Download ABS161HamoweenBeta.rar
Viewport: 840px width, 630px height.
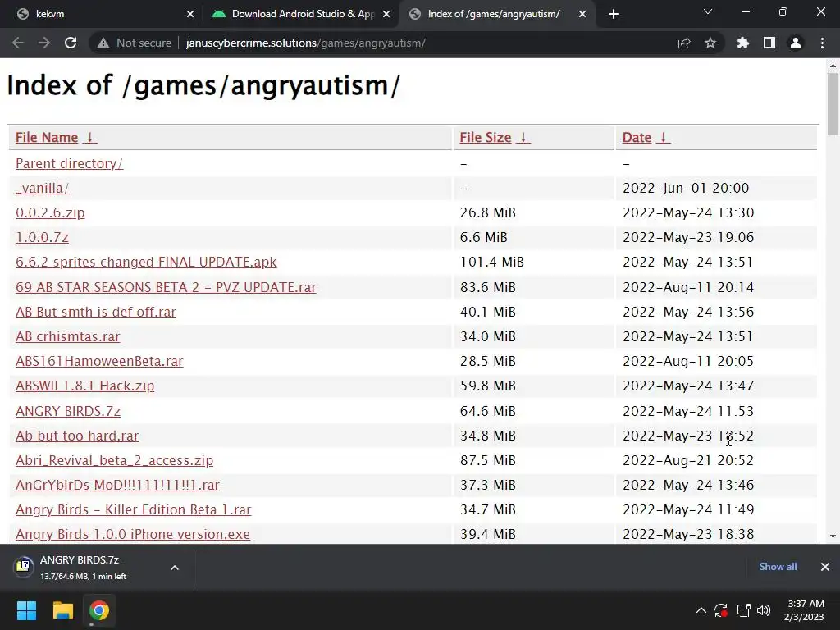(x=99, y=361)
